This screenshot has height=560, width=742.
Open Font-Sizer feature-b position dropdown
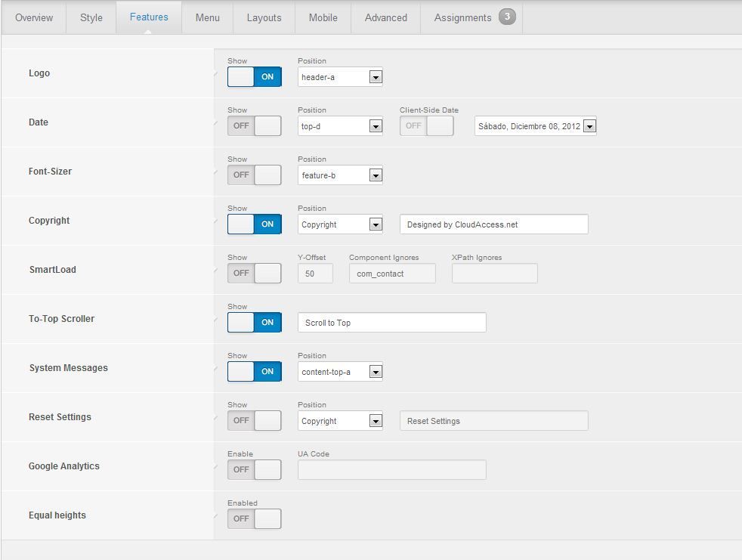click(340, 175)
